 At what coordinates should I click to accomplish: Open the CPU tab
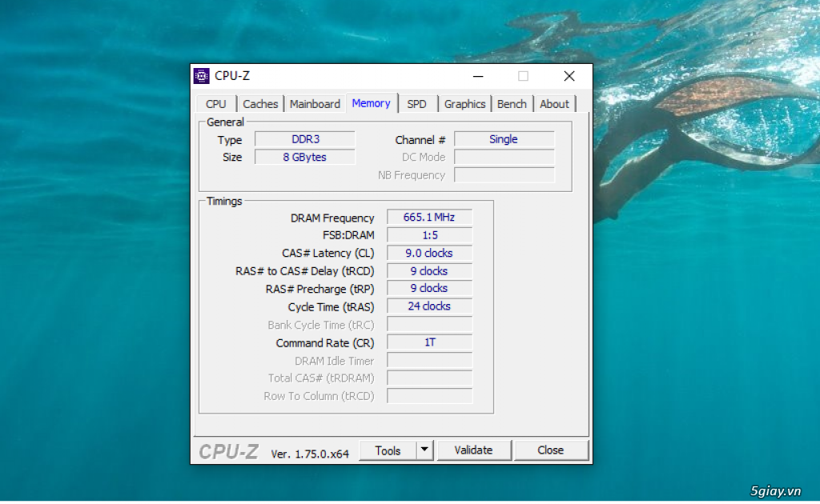(216, 104)
